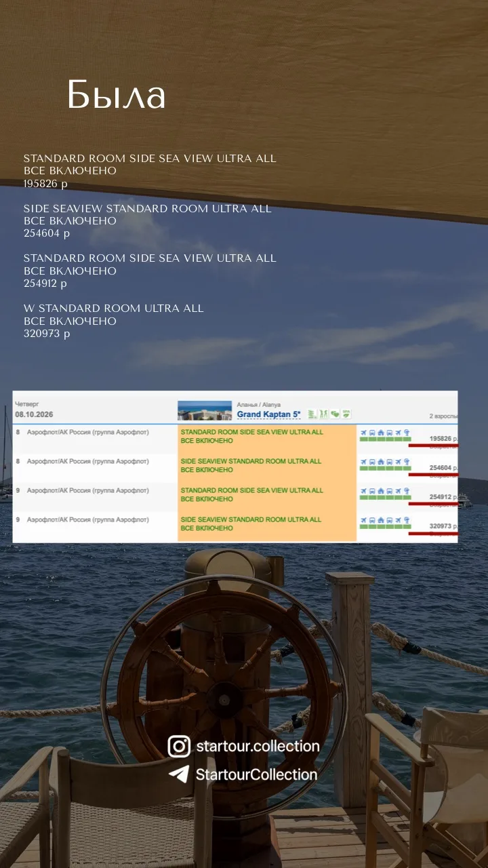Click outbound flight plane icon in 254912 row

tap(363, 491)
